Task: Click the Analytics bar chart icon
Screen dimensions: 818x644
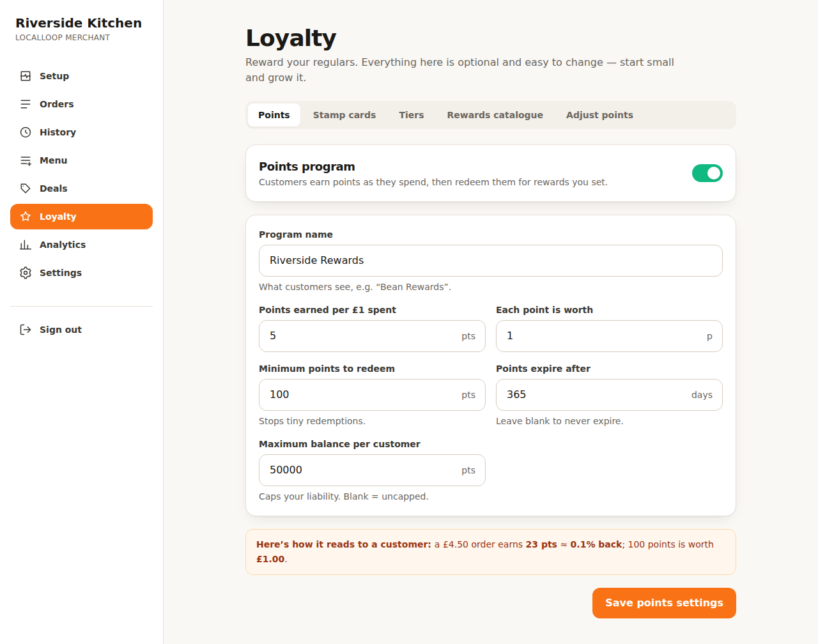Action: [x=26, y=245]
